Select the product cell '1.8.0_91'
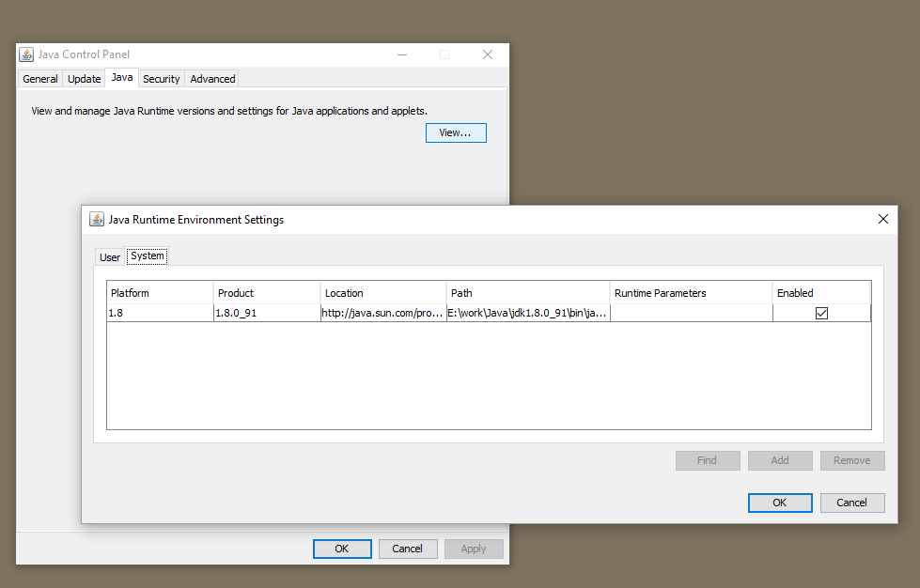 point(267,313)
